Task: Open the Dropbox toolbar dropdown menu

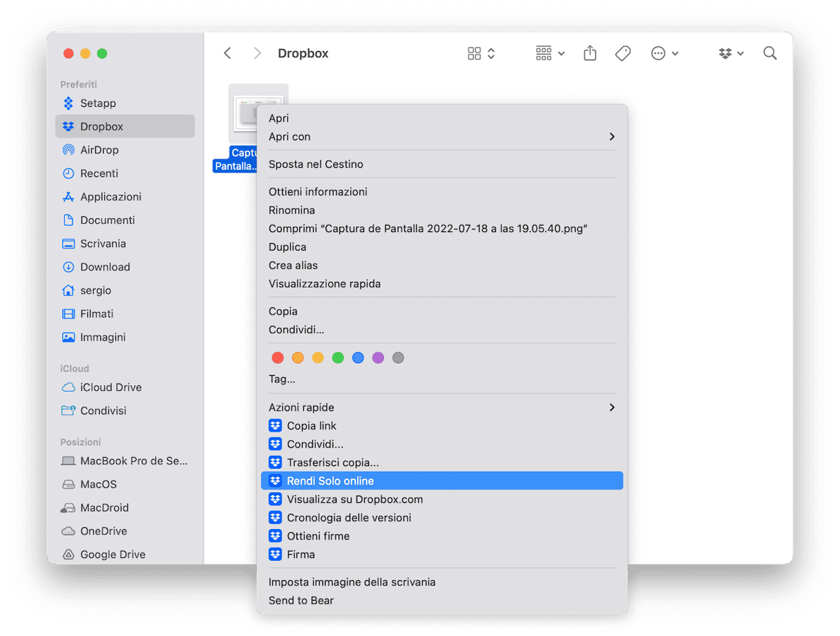Action: pos(731,53)
